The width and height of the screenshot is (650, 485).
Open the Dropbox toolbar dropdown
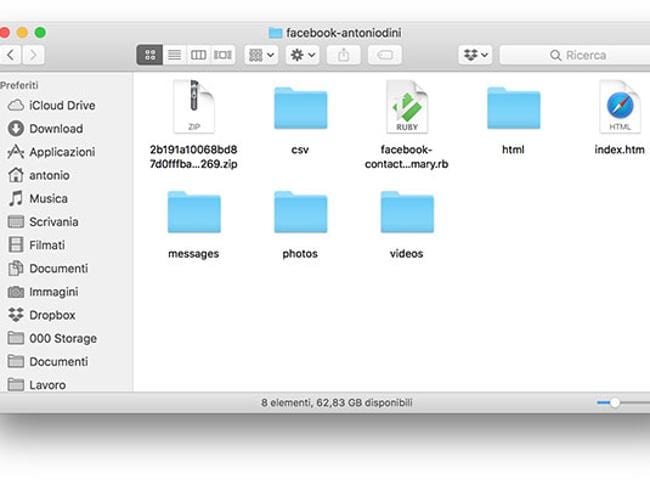[x=475, y=55]
